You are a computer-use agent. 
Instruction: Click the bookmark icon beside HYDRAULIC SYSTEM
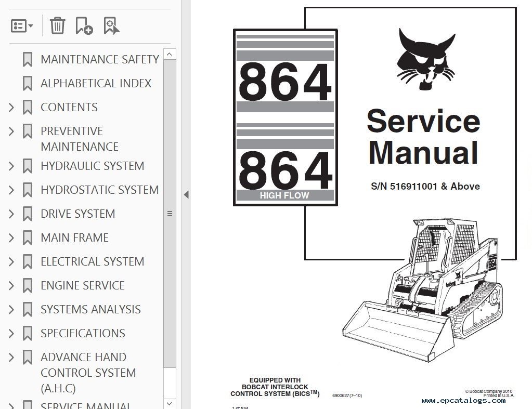[x=28, y=166]
